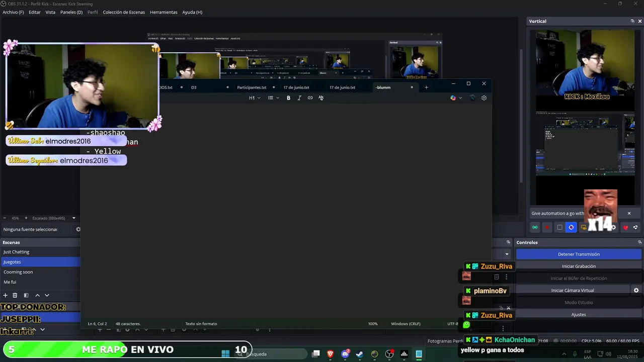Screen dimensions: 644x362
Task: Expand list style dropdown in Notepad
Action: [273, 98]
